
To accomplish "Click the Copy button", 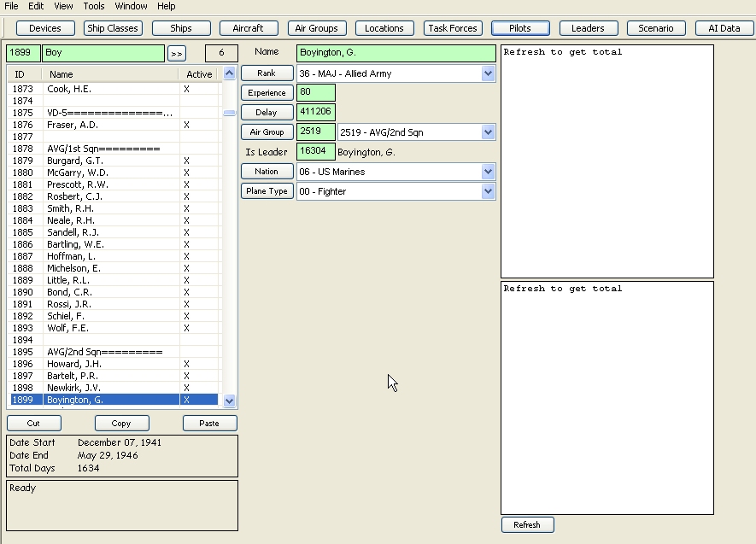I will pos(121,423).
